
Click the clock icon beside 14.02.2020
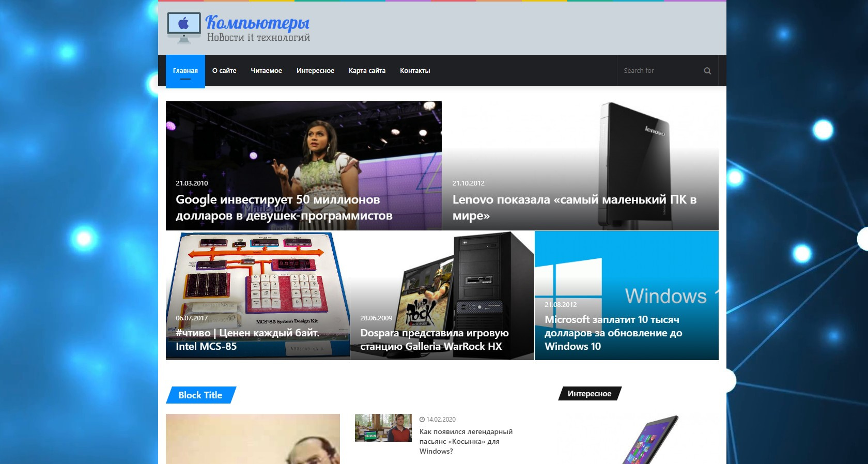pos(422,420)
